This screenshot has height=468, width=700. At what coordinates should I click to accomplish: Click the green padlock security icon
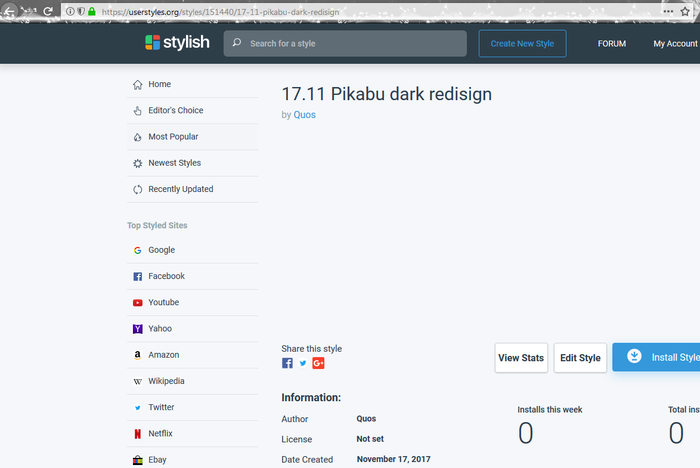click(92, 12)
